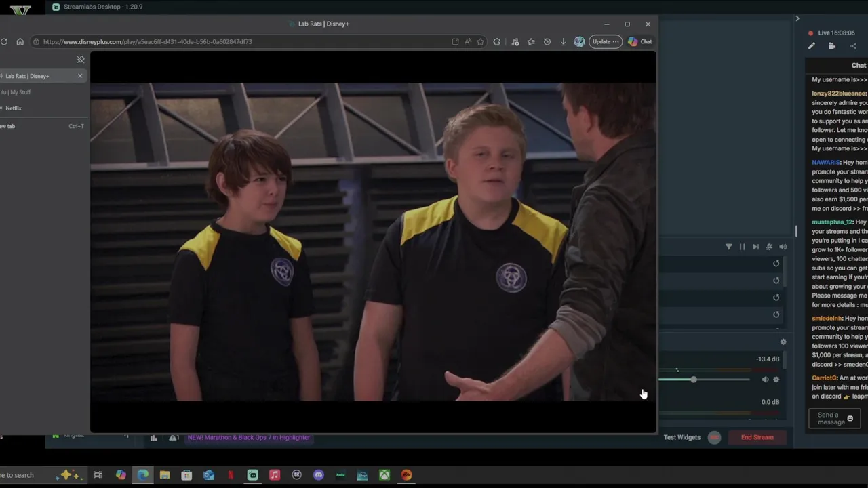Open media collections icon in browser toolbar
This screenshot has height=488, width=868.
pos(515,42)
